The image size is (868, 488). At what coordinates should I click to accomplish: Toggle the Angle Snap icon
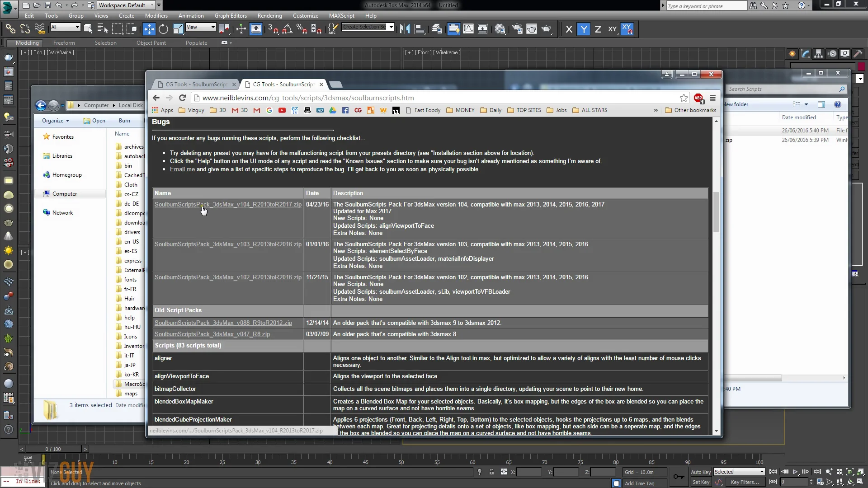[x=287, y=29]
